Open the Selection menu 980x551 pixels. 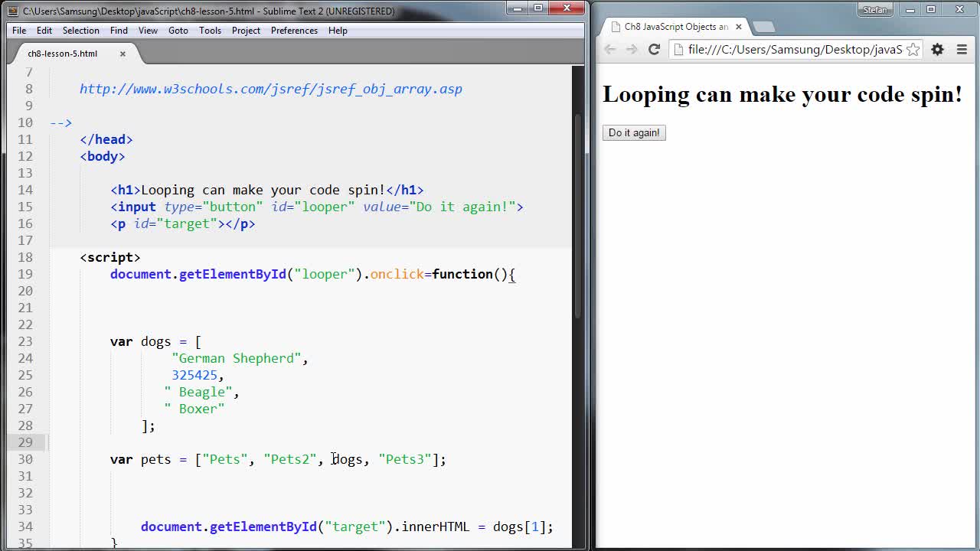tap(80, 31)
